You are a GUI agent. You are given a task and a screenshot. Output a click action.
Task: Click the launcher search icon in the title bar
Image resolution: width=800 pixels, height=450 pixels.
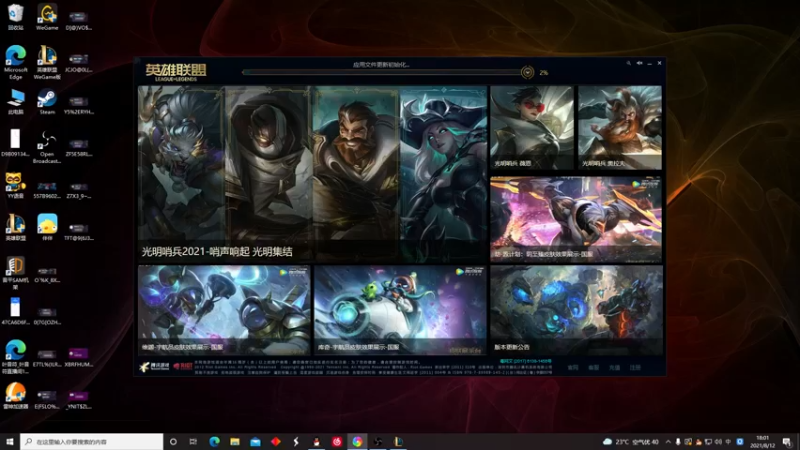click(x=629, y=63)
